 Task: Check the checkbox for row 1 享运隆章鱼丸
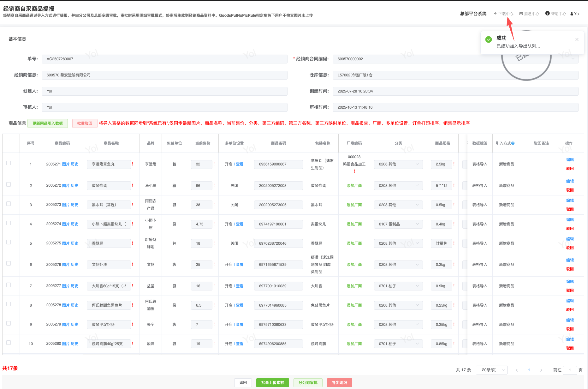[9, 163]
